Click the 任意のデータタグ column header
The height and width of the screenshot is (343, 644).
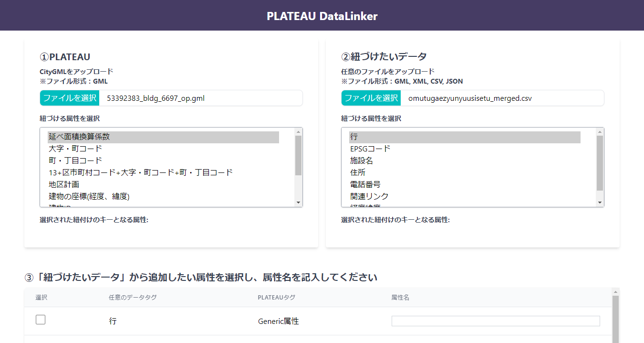pos(133,298)
